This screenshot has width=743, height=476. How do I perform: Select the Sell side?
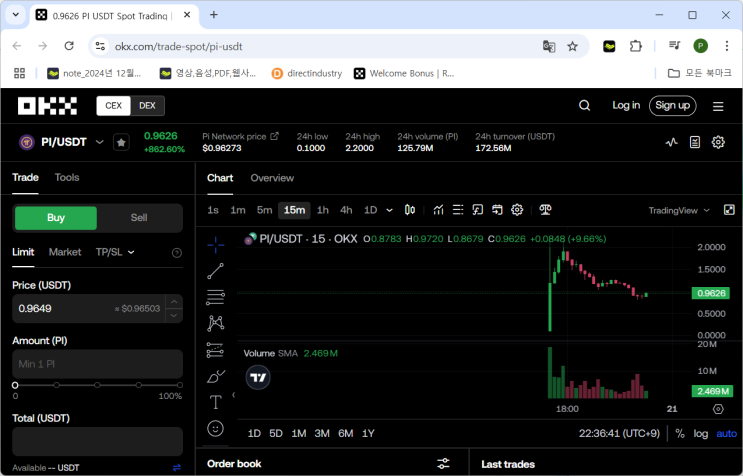139,218
